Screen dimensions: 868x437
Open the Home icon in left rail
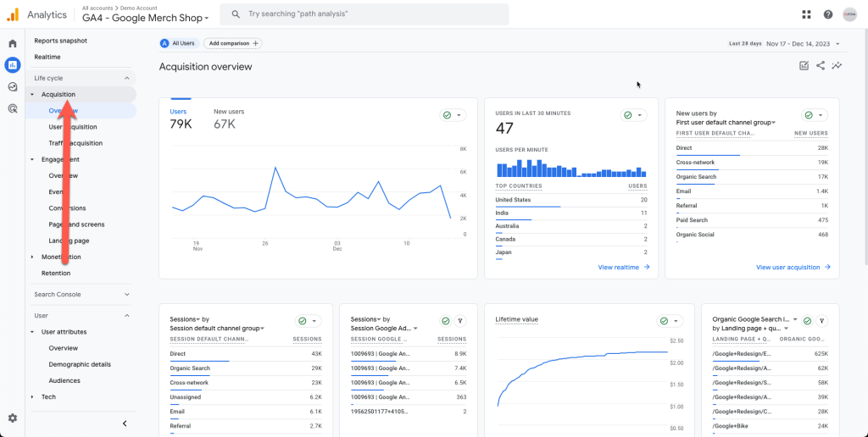pyautogui.click(x=12, y=43)
